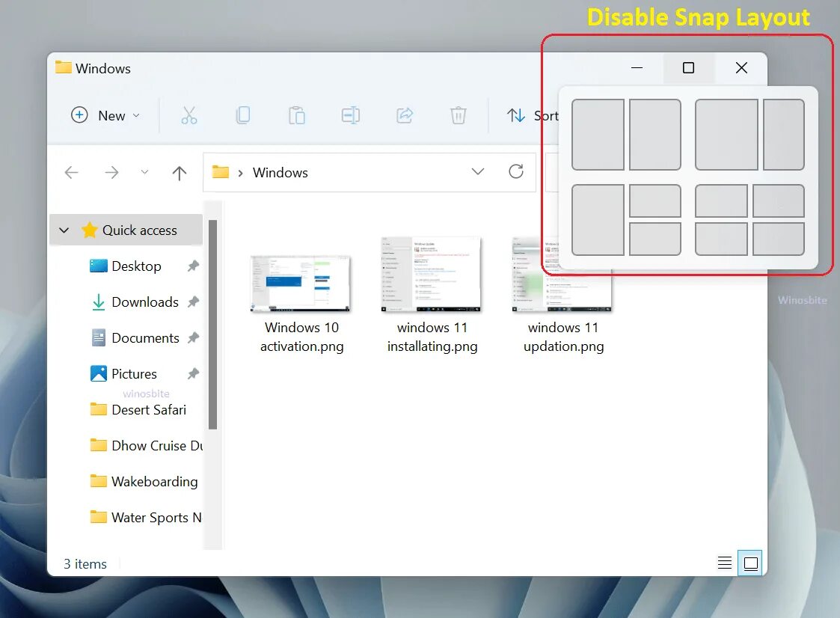Collapse the Quick access tree

click(64, 230)
